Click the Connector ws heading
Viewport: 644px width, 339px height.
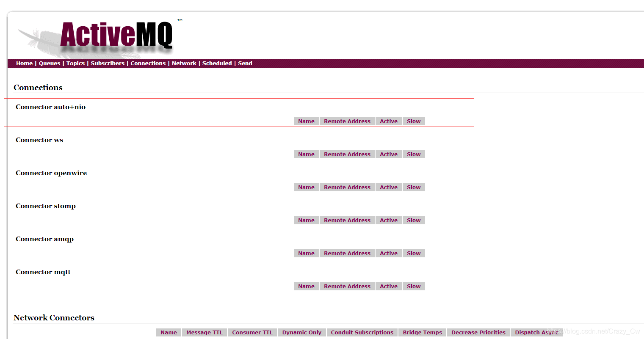(39, 140)
